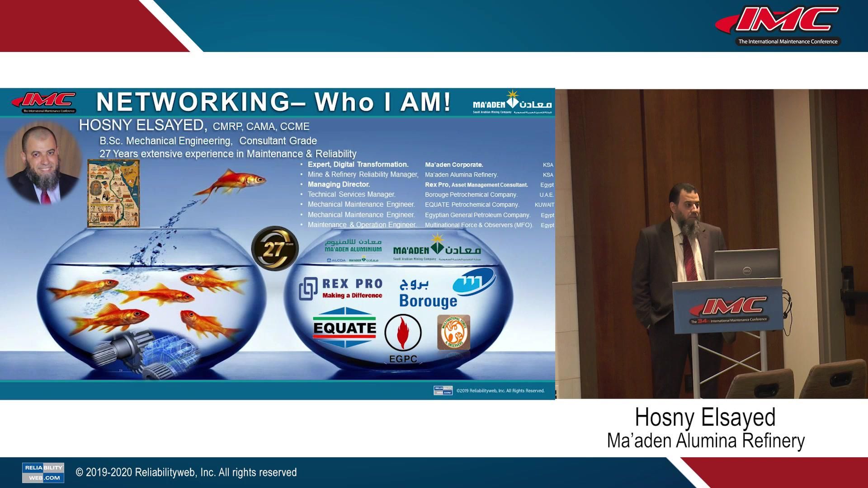Click the 'Managing Director.' bullet text
Screen dimensions: 868x488
pyautogui.click(x=339, y=184)
